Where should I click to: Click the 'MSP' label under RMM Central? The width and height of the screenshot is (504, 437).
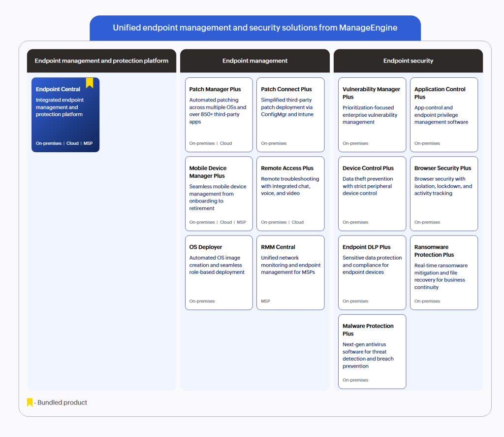(265, 301)
